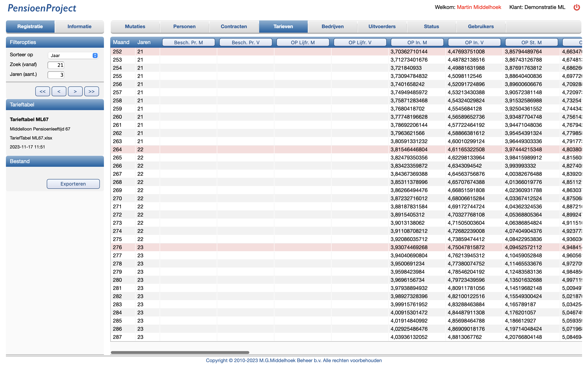Jump to last page with >> button
Screen dimensions: 588x367
(x=91, y=92)
